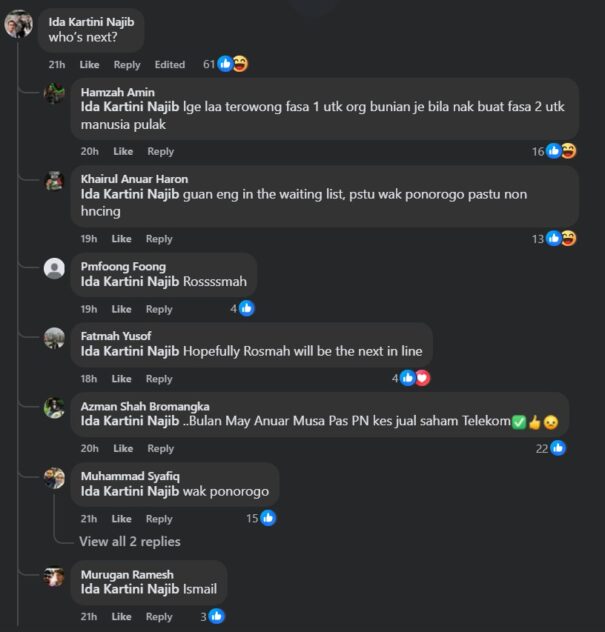Reply to Pmfoong Foong's comment
The width and height of the screenshot is (605, 632).
pos(159,309)
